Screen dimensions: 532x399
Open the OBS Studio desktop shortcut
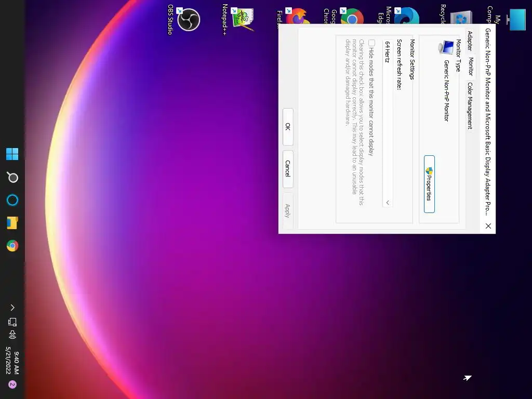pos(187,19)
